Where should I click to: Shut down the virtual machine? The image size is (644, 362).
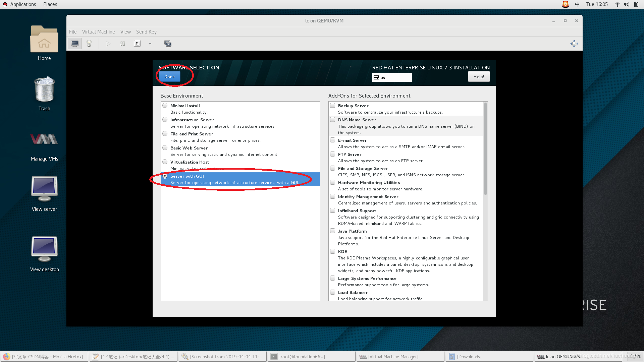[137, 44]
